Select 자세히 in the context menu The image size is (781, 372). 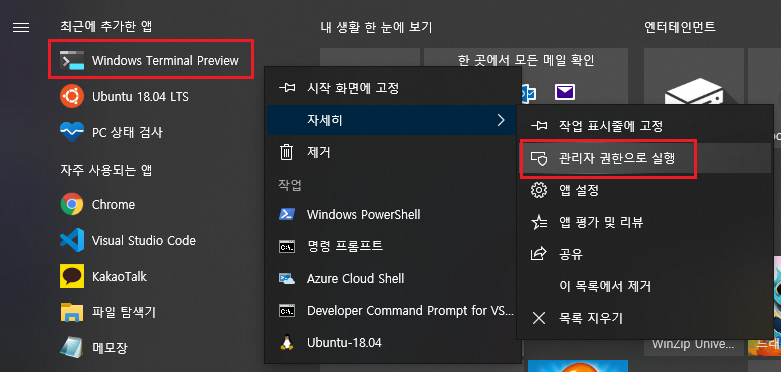[x=391, y=120]
